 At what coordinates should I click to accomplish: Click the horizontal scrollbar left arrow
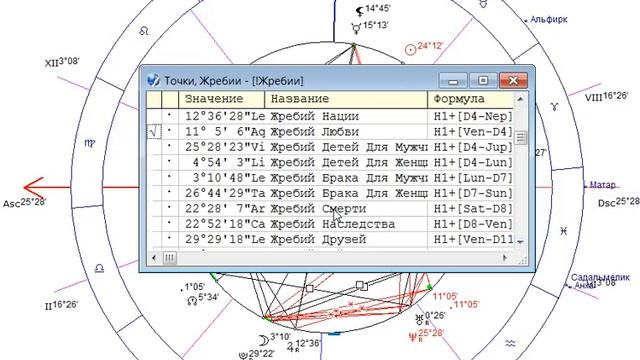coord(154,258)
